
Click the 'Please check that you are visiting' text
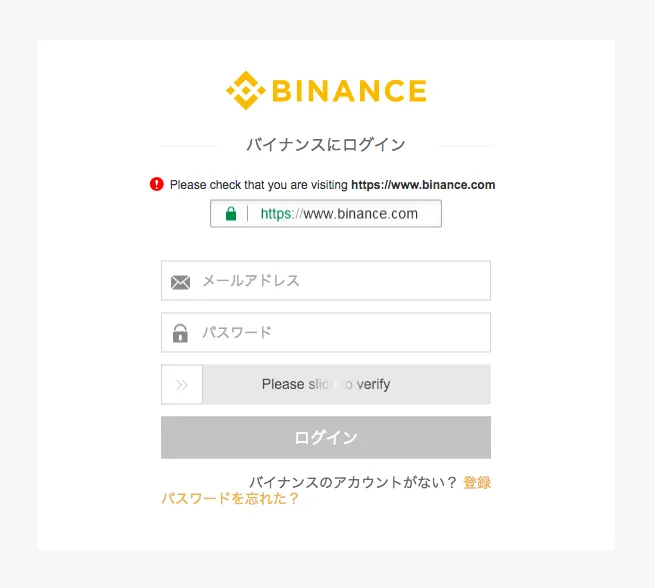click(x=259, y=185)
